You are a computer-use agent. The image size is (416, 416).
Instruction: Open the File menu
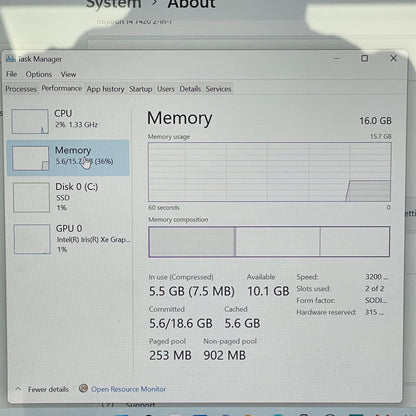[12, 74]
